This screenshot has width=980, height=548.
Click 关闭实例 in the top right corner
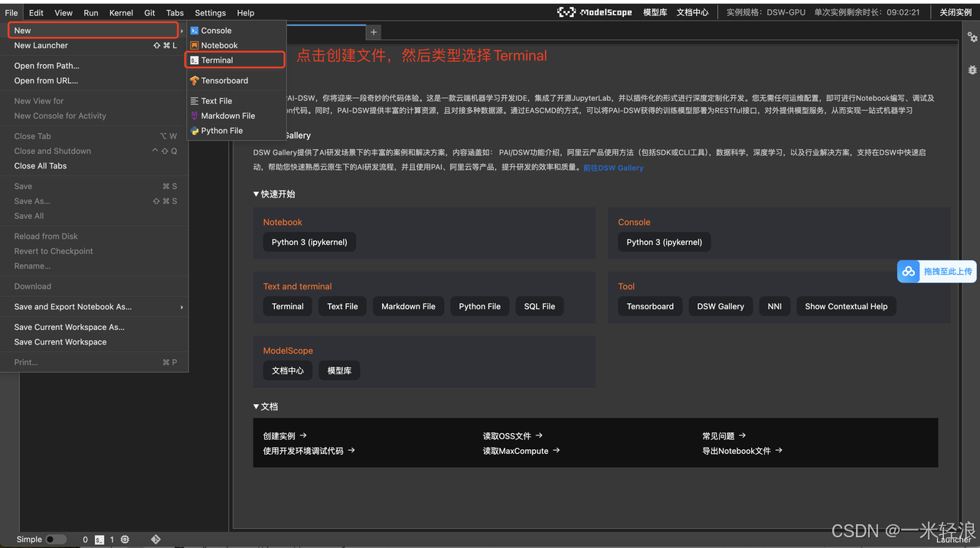tap(955, 12)
